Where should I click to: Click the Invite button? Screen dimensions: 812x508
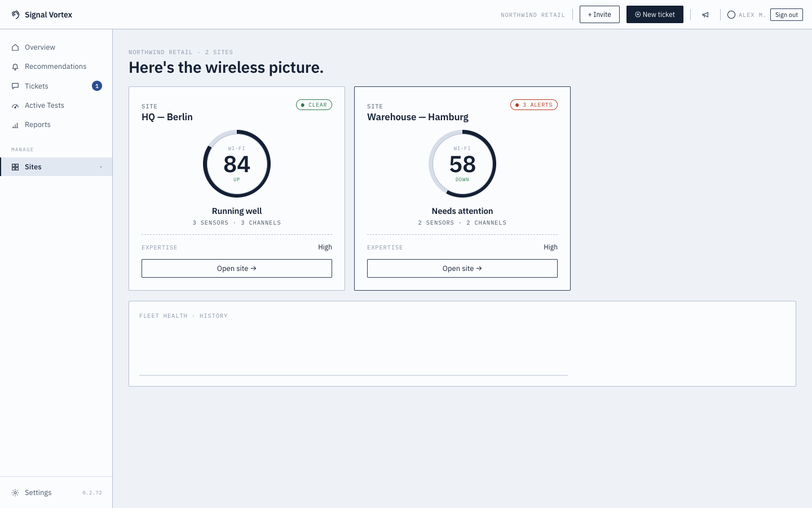click(599, 15)
